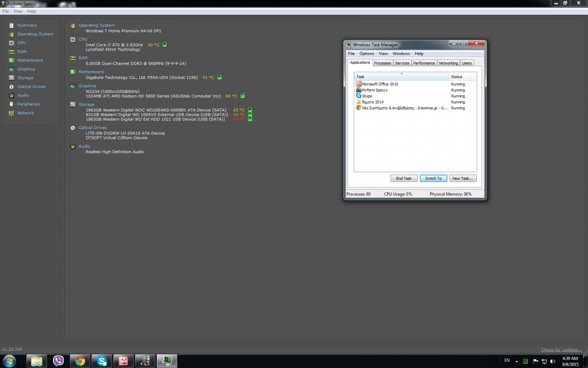
Task: Select the θέματα 2014 folder task
Action: click(415, 102)
